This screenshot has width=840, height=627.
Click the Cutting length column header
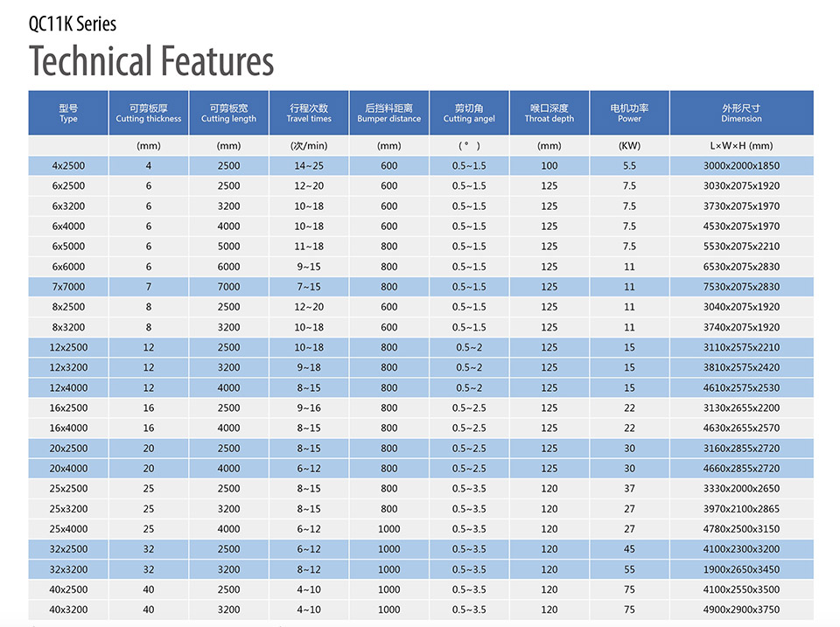(228, 113)
